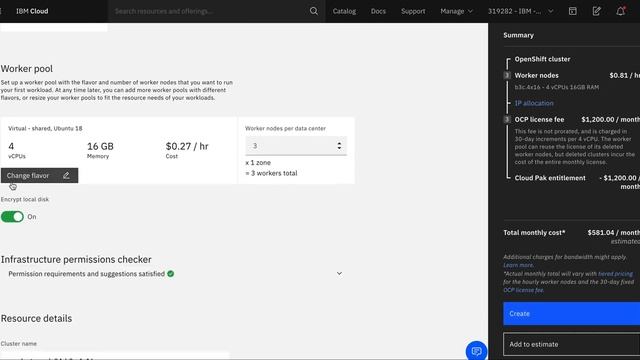Click the green permissions check mark
The width and height of the screenshot is (640, 360).
171,273
